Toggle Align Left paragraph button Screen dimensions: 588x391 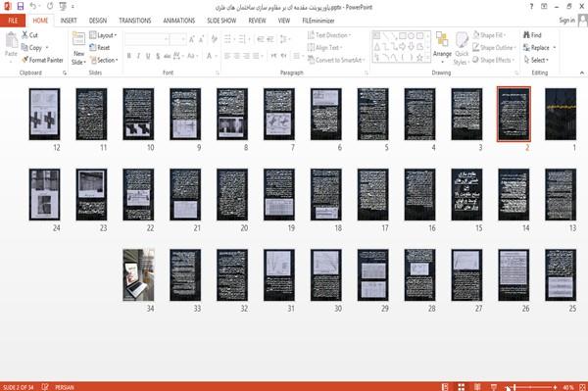227,56
